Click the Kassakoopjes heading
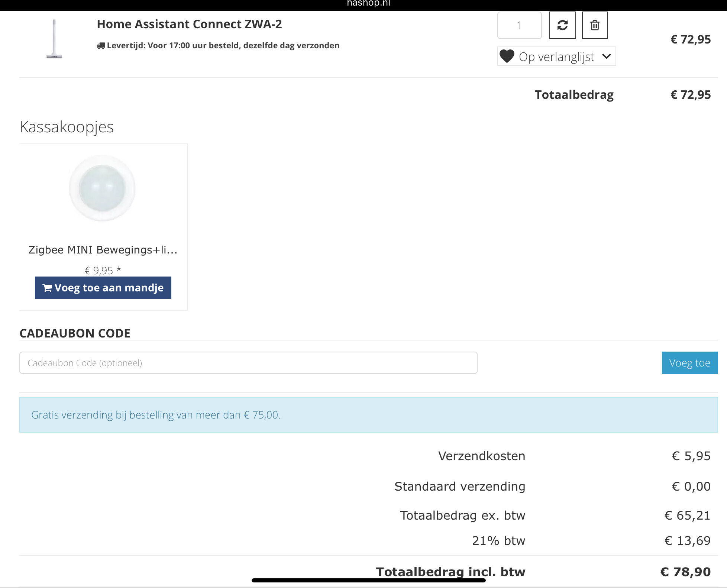 67,127
